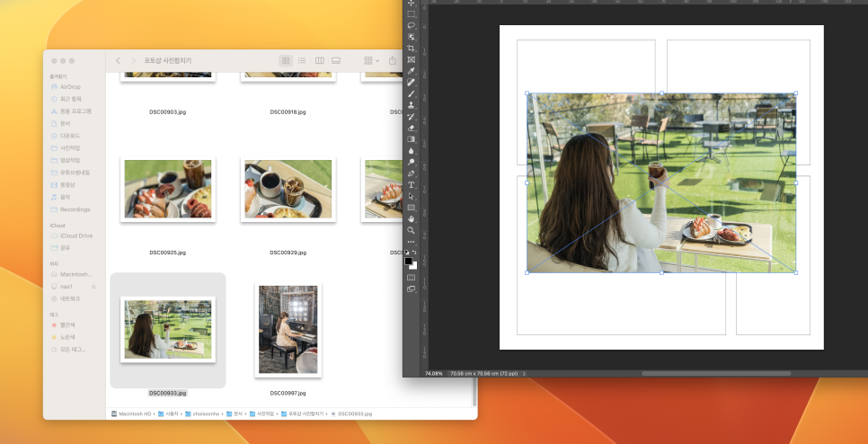Toggle Quick Mask mode in Photoshop toolbar
The width and height of the screenshot is (868, 444).
[x=412, y=278]
